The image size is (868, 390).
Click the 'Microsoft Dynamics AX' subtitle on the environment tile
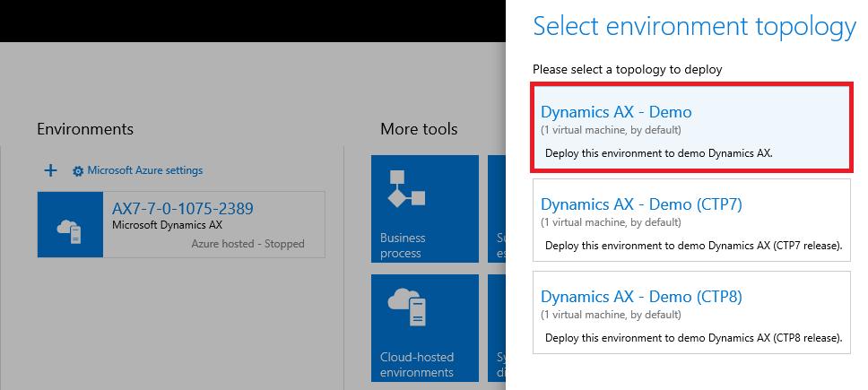(167, 225)
